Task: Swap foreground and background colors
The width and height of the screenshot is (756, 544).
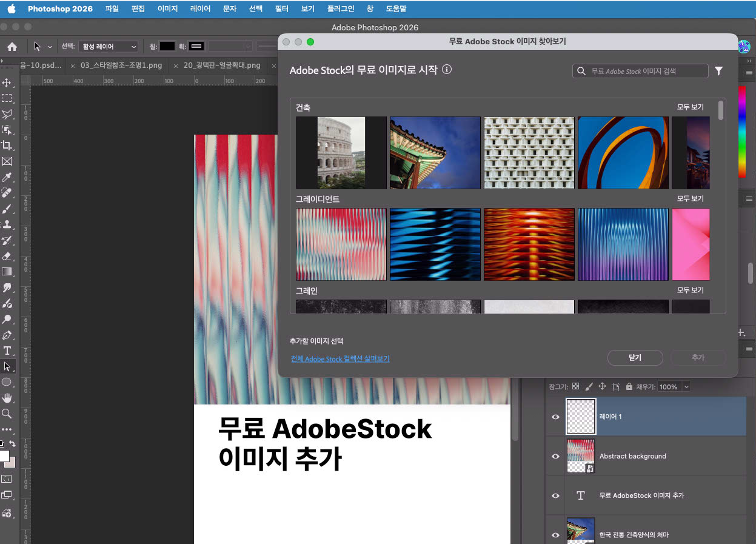Action: click(13, 444)
